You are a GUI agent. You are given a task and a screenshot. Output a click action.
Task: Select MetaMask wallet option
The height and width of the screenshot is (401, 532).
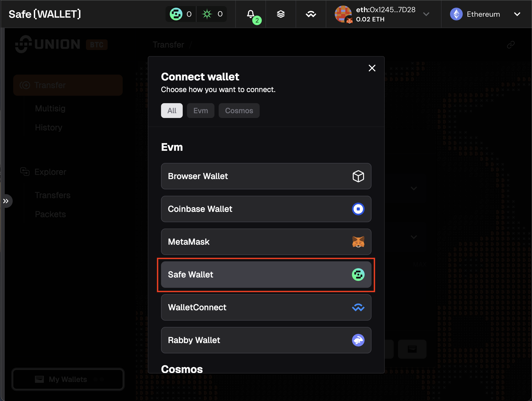266,242
